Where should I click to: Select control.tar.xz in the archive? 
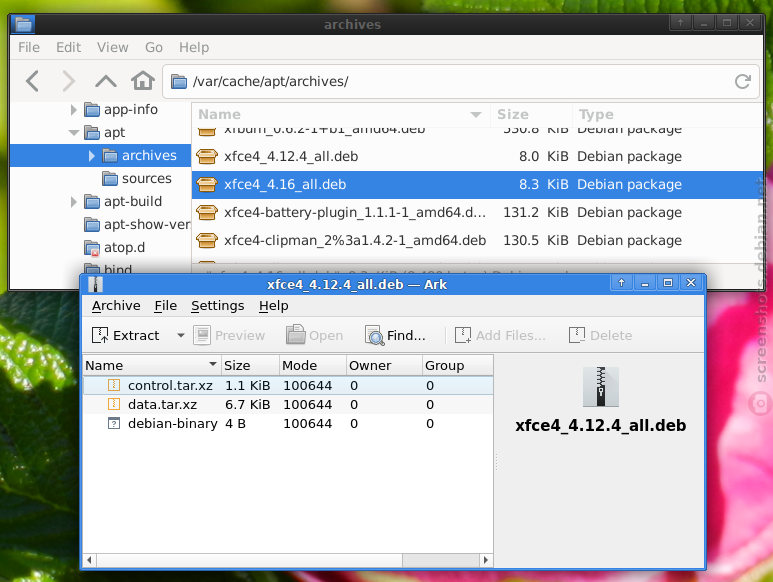point(288,385)
